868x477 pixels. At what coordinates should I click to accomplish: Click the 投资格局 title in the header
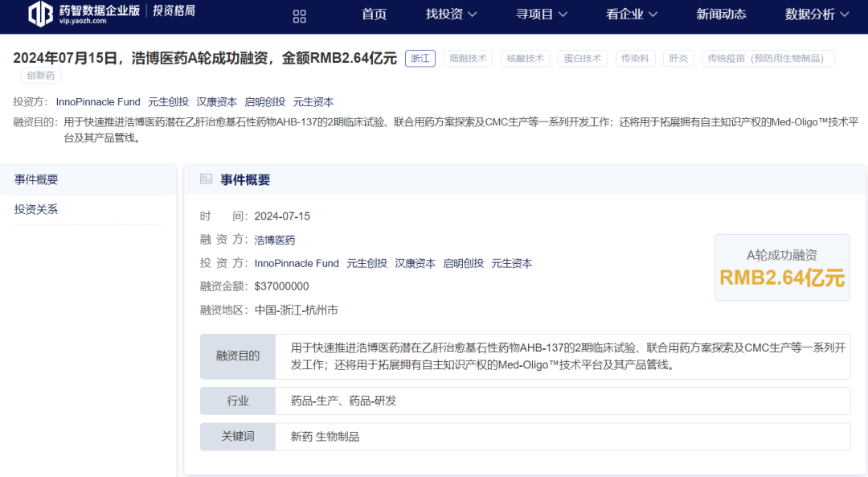[x=174, y=11]
